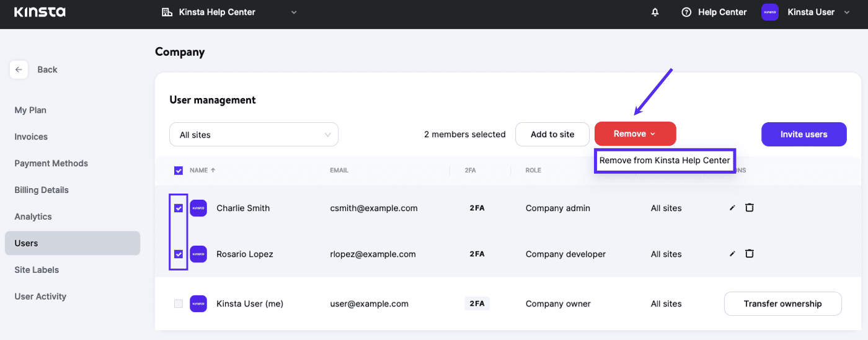Click the Add to site button
The height and width of the screenshot is (340, 868).
point(552,134)
